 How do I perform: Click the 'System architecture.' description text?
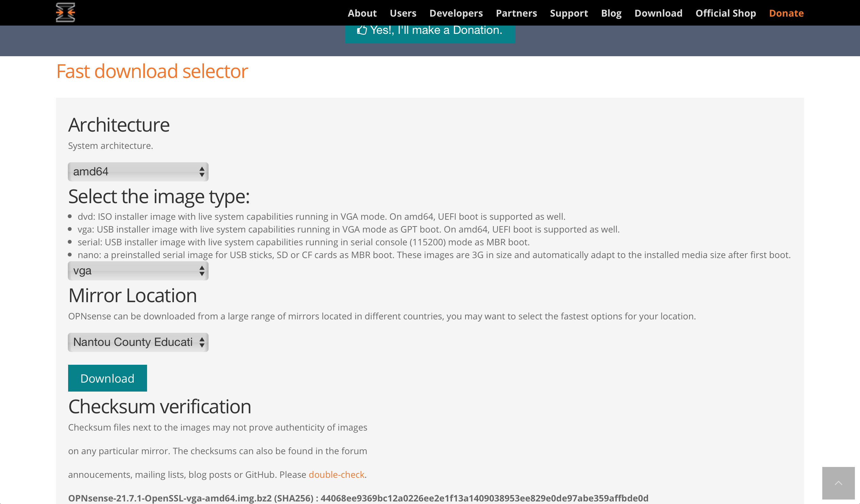click(x=111, y=146)
